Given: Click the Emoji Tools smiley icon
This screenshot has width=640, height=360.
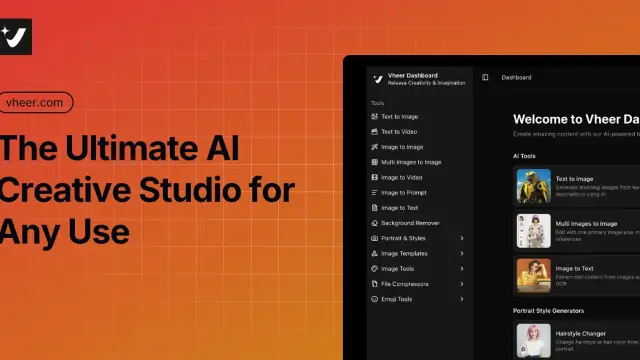Looking at the screenshot, I should pyautogui.click(x=374, y=299).
